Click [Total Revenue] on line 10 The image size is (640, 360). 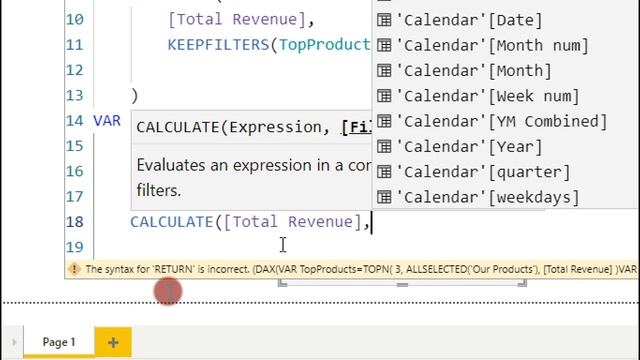237,19
